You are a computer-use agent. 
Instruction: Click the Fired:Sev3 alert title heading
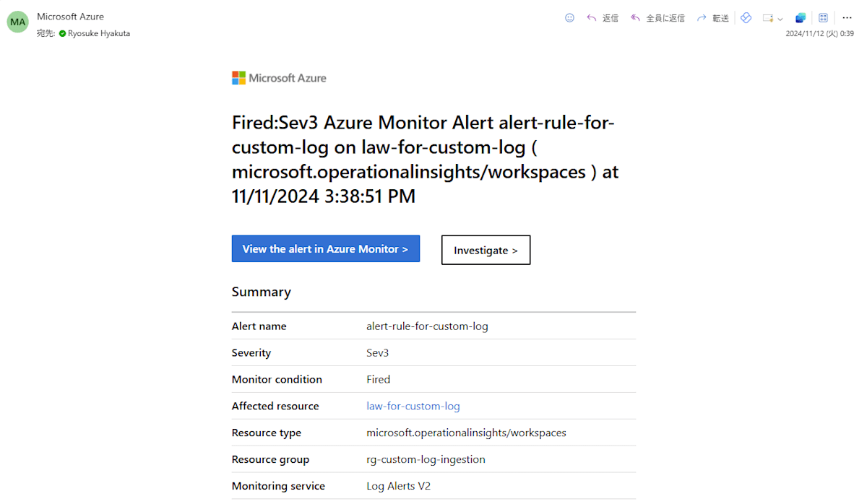[426, 160]
